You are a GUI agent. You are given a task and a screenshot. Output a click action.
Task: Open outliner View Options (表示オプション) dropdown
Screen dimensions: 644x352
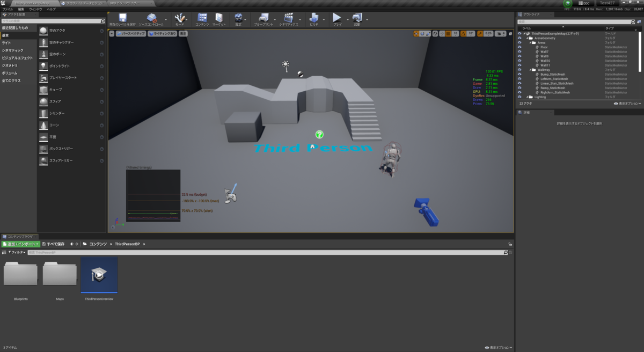point(627,104)
